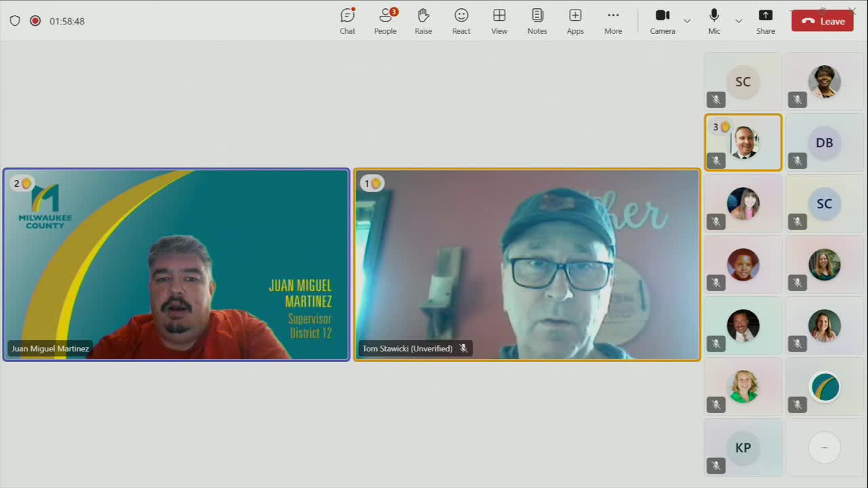Open the More actions menu
868x488 pixels.
613,21
